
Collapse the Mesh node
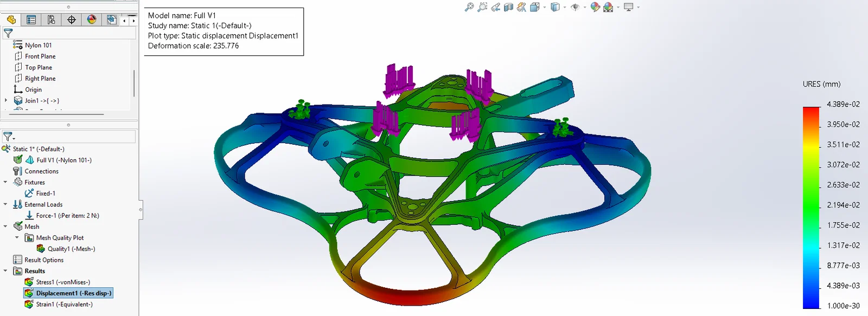coord(5,227)
